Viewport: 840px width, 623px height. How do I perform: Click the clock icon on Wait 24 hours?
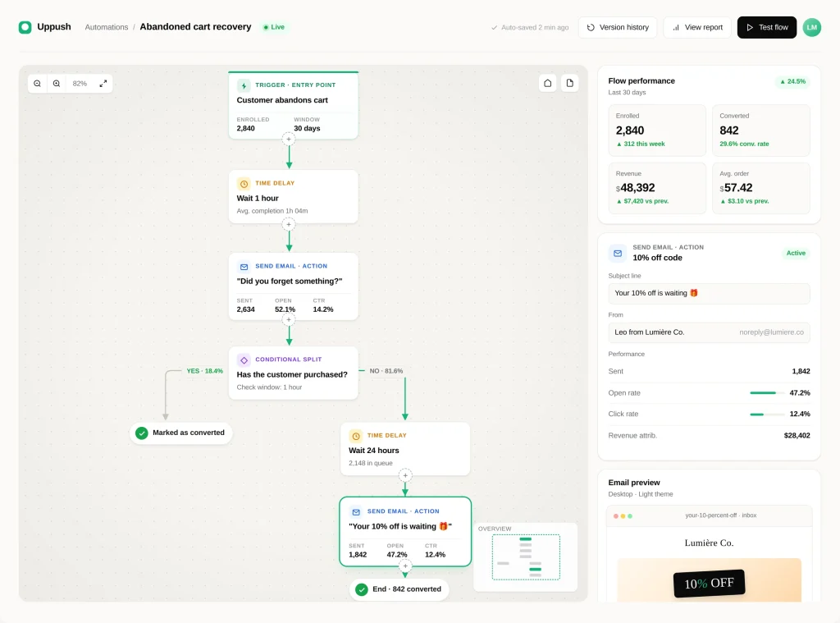click(356, 436)
